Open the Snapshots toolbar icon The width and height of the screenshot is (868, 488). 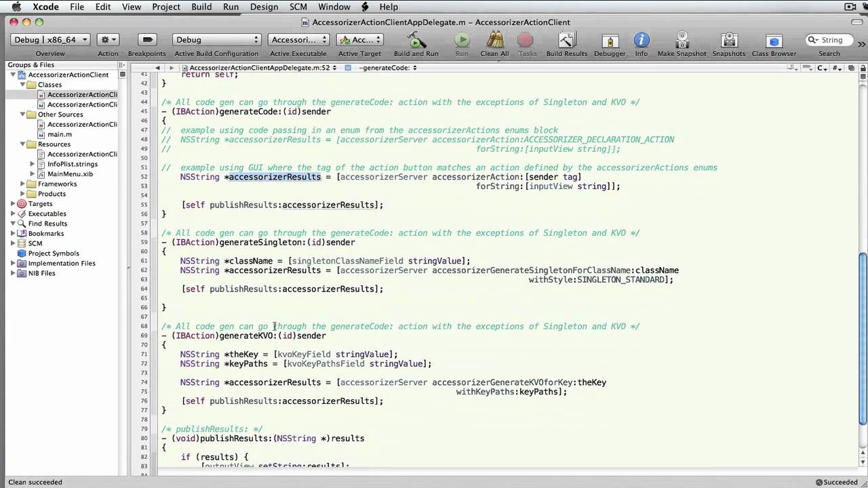[x=729, y=41]
